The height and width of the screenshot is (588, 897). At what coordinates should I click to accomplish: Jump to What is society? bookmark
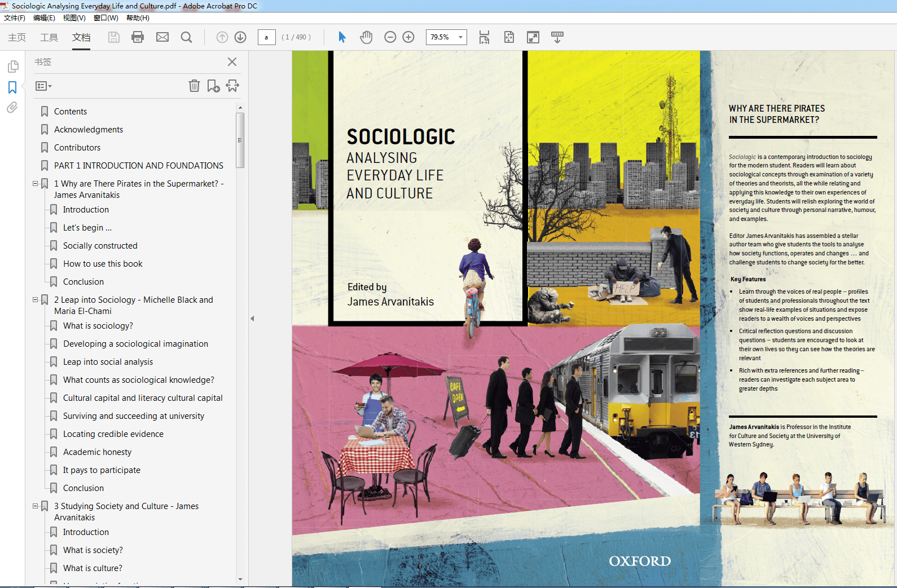93,550
